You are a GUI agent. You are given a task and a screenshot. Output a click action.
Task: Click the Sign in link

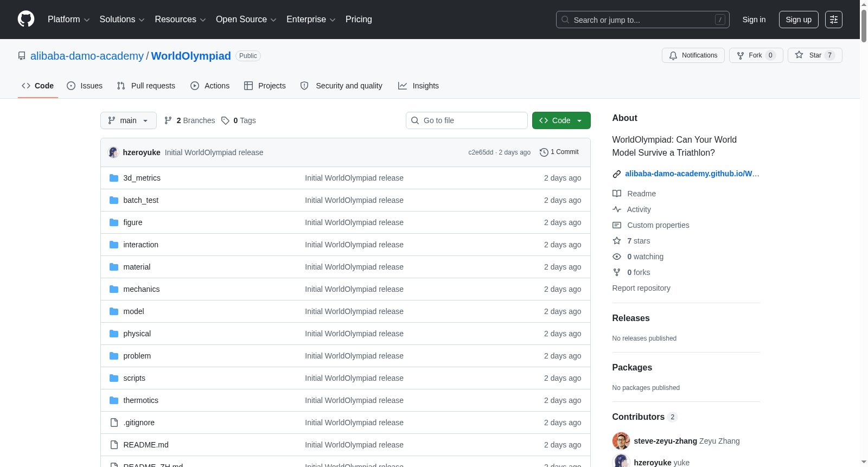click(x=754, y=20)
